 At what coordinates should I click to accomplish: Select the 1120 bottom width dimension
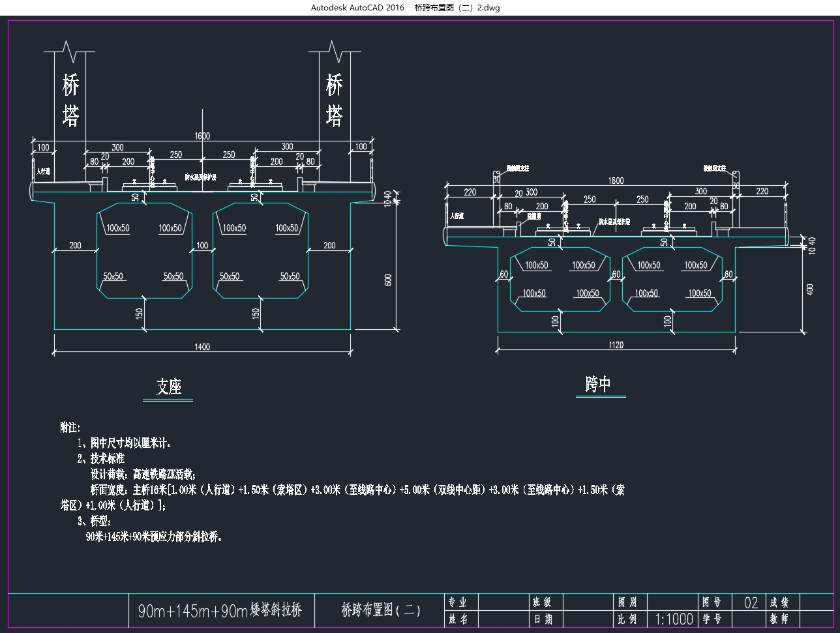tap(616, 345)
